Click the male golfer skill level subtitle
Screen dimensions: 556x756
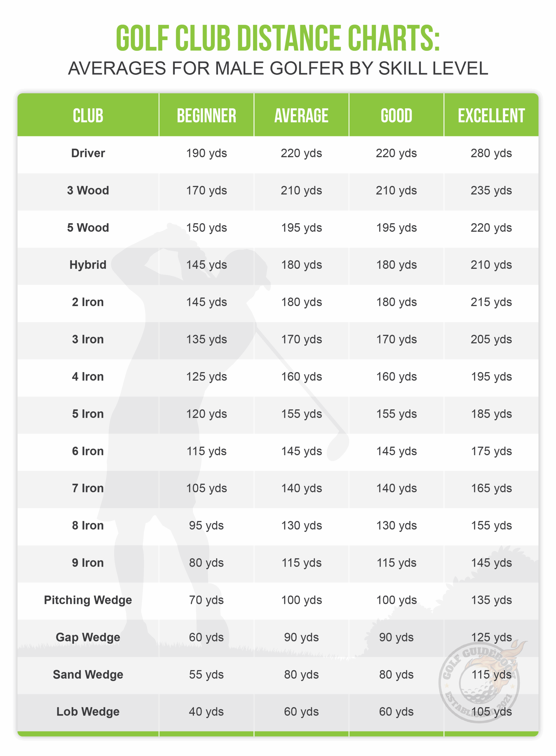(278, 68)
